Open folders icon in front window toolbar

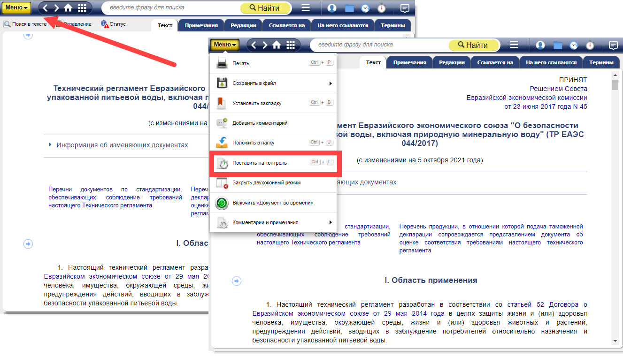click(558, 45)
